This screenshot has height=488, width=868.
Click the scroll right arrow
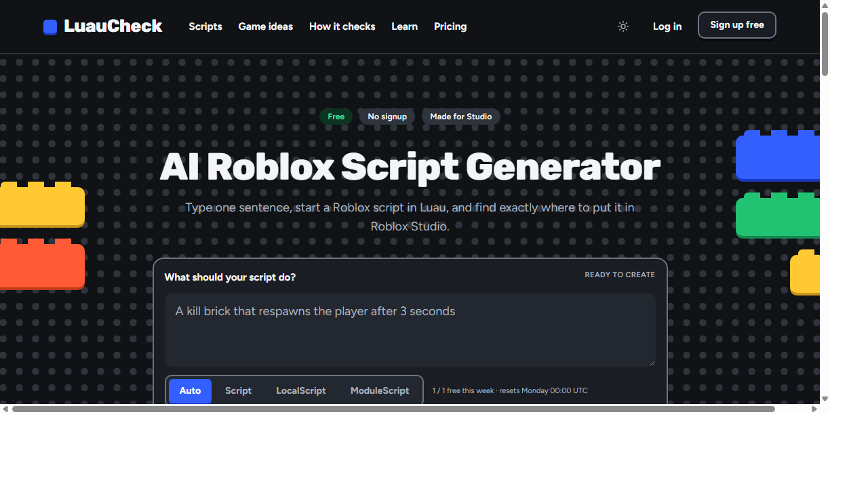tap(814, 409)
